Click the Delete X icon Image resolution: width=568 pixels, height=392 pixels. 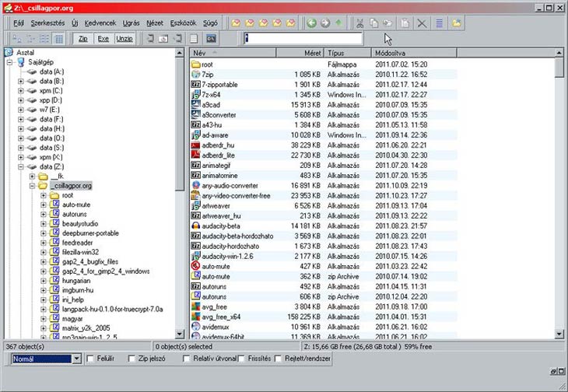(x=421, y=23)
